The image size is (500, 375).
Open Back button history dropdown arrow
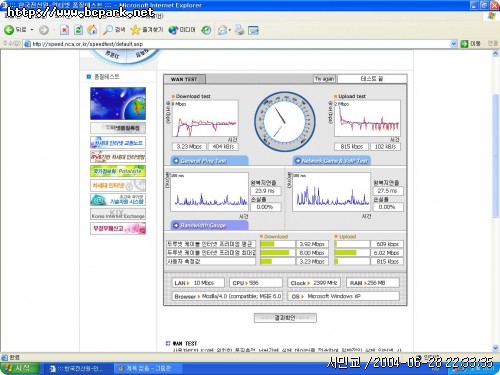[x=32, y=30]
